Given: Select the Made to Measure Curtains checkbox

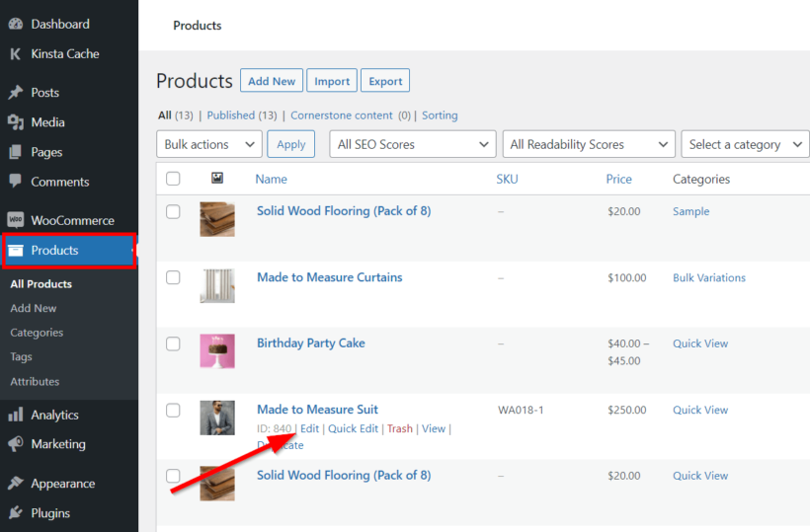Looking at the screenshot, I should [x=173, y=277].
